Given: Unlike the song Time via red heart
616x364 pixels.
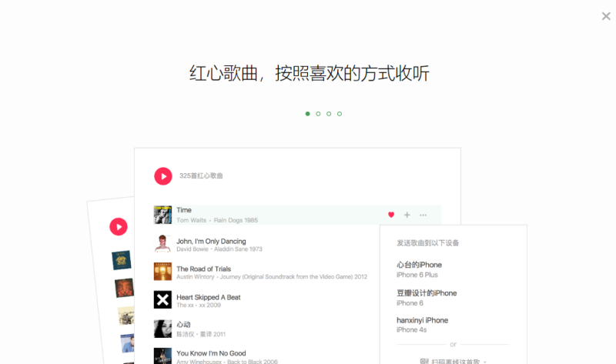Looking at the screenshot, I should tap(391, 215).
